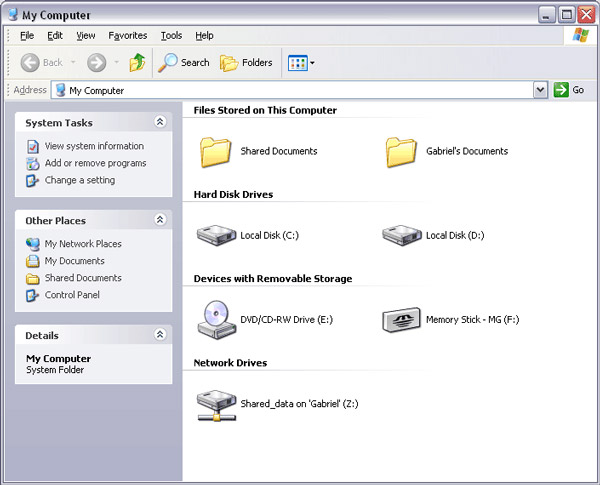The width and height of the screenshot is (600, 485).
Task: Open the Shared_data network drive (Z:)
Action: tap(215, 404)
